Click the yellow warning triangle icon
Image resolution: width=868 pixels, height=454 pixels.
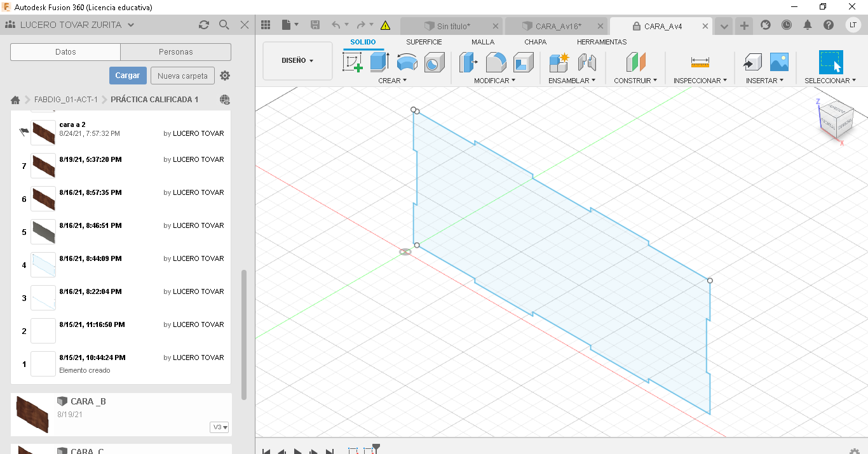(x=385, y=25)
